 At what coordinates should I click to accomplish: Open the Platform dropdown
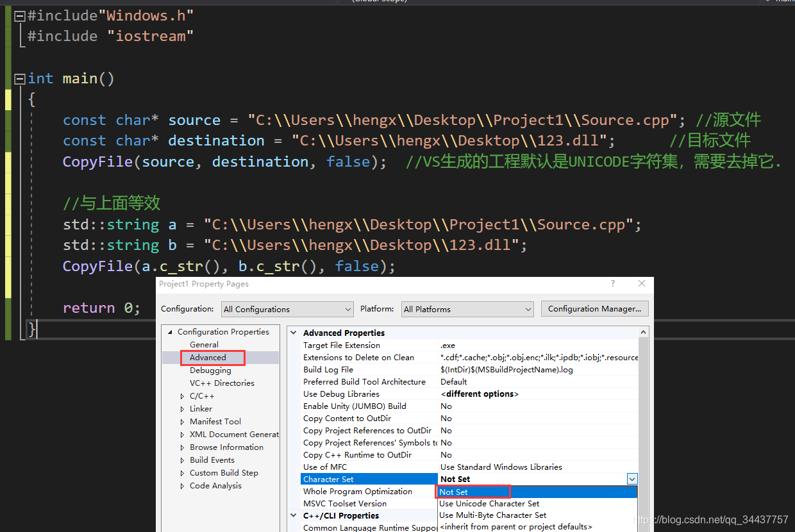(x=467, y=309)
